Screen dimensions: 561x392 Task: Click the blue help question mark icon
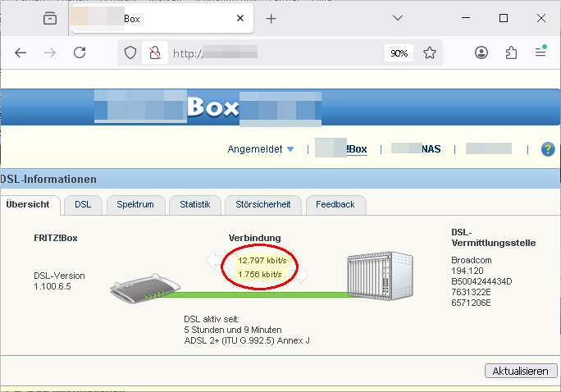[547, 149]
